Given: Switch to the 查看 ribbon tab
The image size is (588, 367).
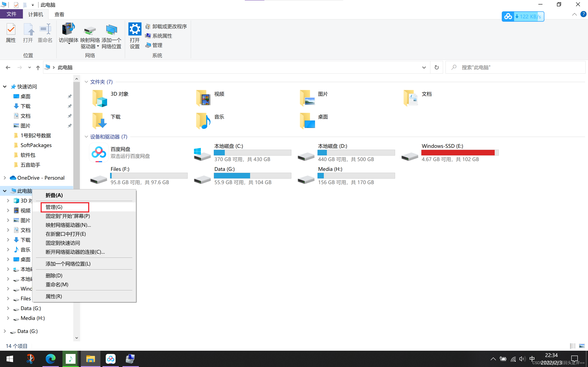Looking at the screenshot, I should click(59, 14).
